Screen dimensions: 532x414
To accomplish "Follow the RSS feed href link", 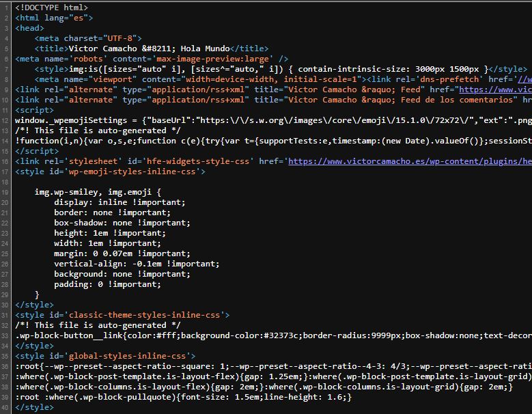I will pyautogui.click(x=495, y=89).
